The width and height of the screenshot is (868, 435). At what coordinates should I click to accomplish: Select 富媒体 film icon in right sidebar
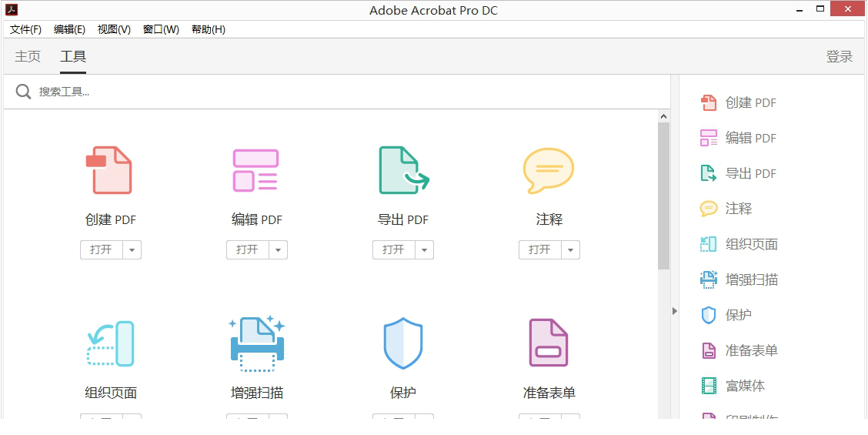(709, 386)
